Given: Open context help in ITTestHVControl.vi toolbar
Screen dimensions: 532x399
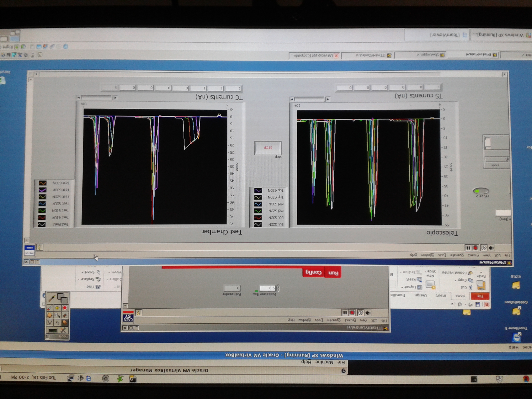Looking at the screenshot, I should tap(139, 313).
